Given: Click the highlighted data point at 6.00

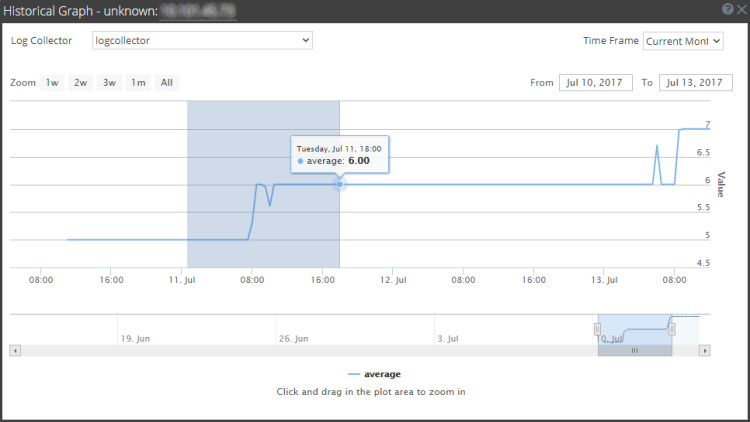Looking at the screenshot, I should pos(340,184).
